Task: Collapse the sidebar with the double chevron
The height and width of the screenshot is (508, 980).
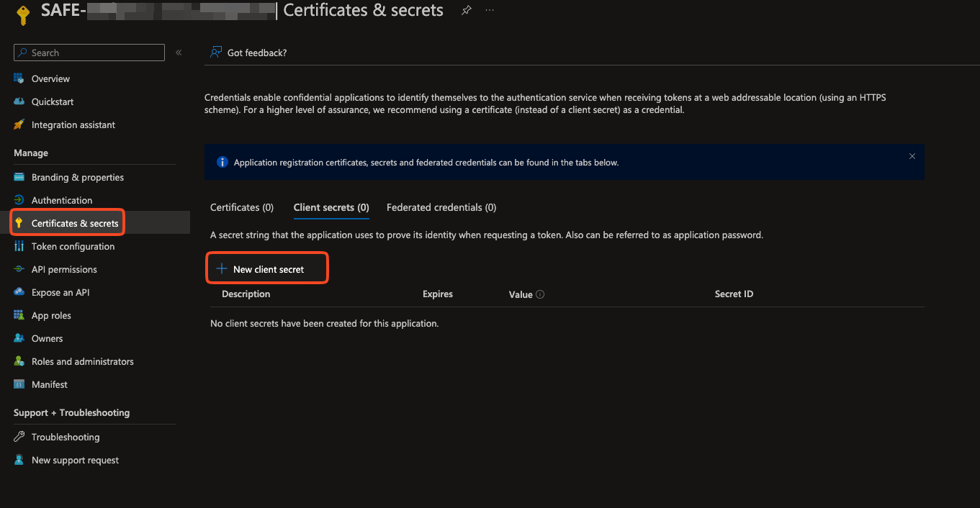Action: 179,53
